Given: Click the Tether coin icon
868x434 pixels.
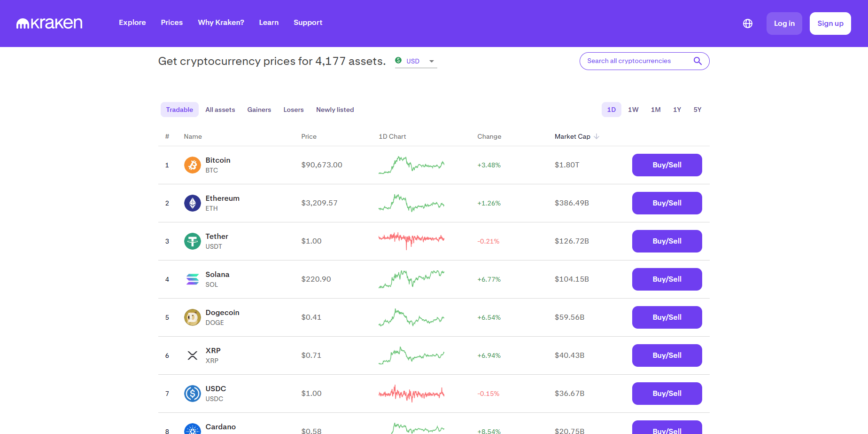Looking at the screenshot, I should 193,241.
